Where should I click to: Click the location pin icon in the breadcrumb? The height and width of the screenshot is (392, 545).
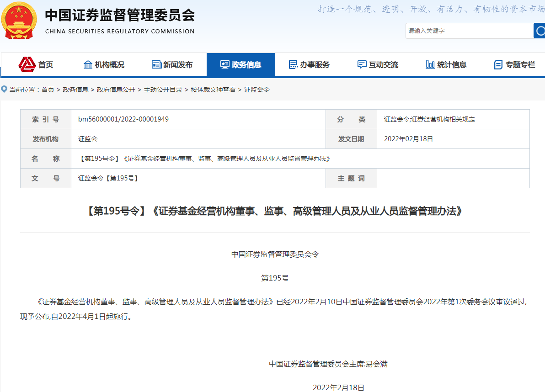click(x=4, y=89)
